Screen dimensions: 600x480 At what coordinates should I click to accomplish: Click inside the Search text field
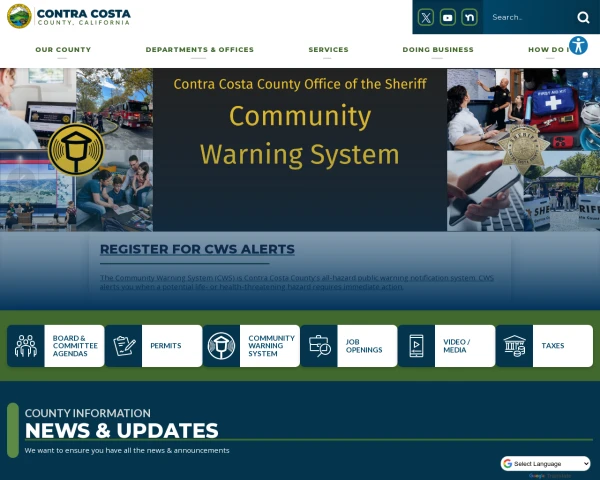pos(530,17)
